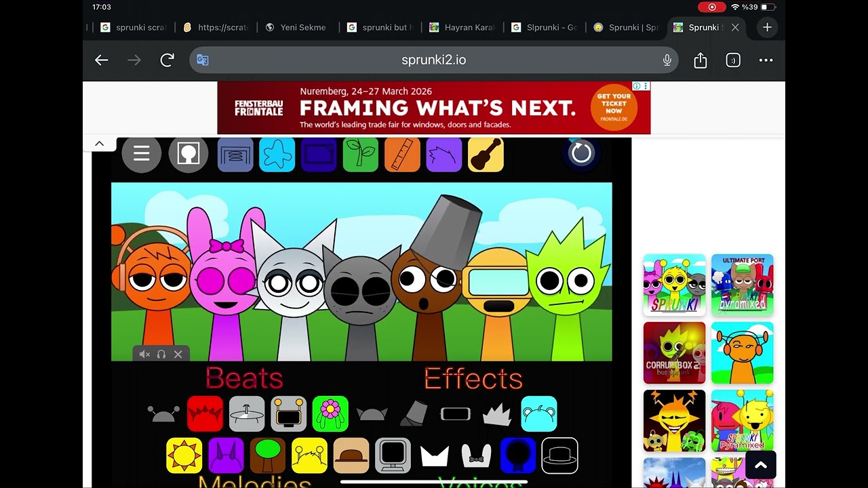Open a new browser tab
The height and width of the screenshot is (488, 868).
[x=767, y=27]
